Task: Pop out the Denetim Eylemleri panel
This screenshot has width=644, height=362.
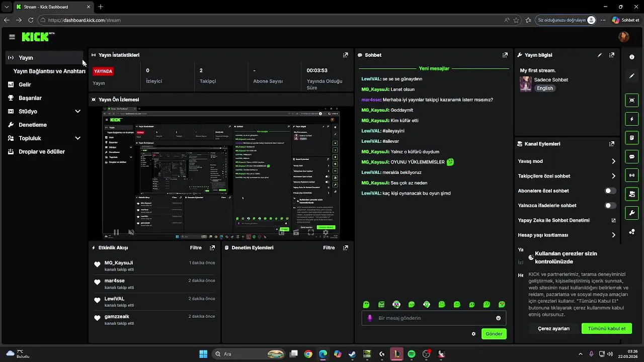Action: [x=346, y=248]
